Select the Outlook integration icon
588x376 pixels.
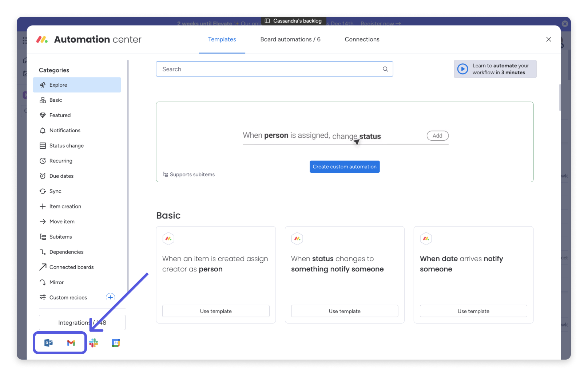tap(48, 342)
